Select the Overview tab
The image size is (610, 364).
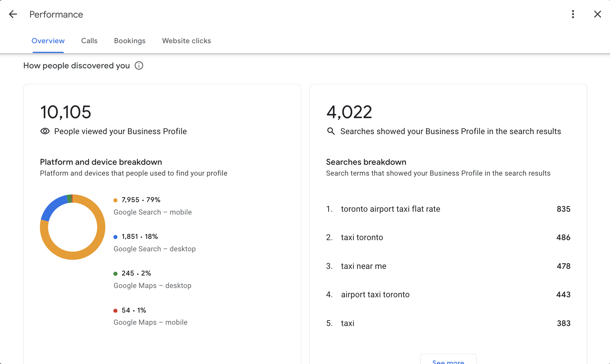[x=48, y=41]
